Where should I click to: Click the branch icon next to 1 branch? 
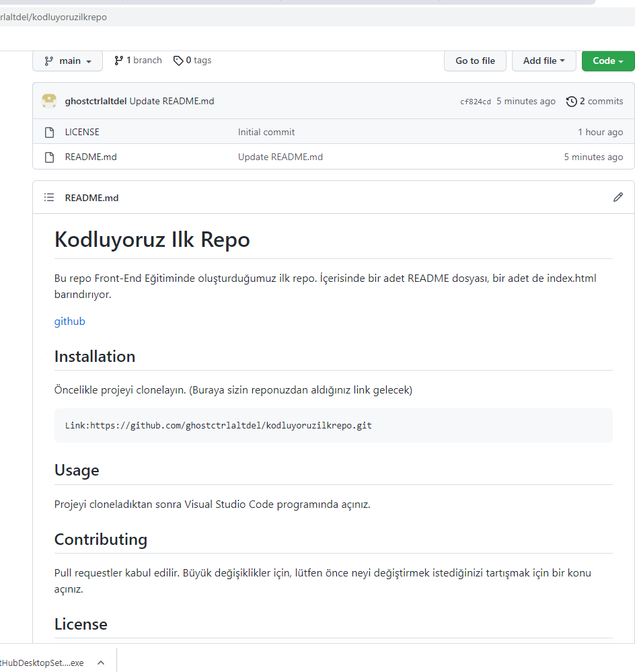tap(118, 61)
